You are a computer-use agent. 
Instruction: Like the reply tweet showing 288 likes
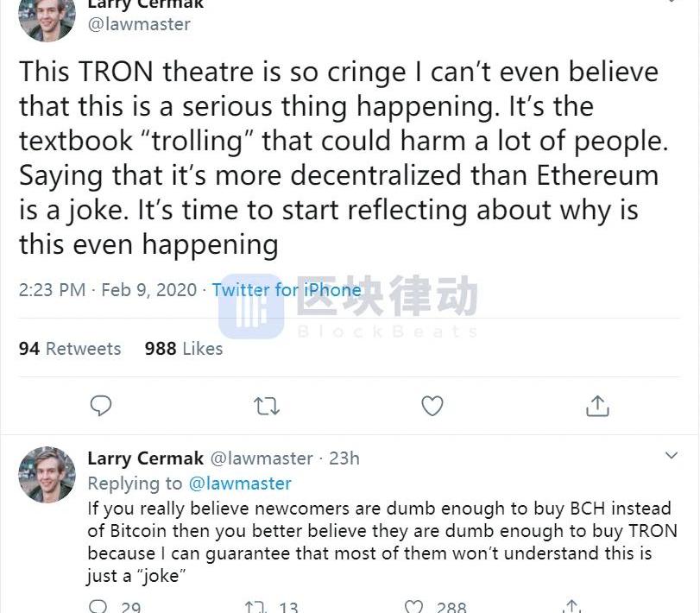coord(415,606)
